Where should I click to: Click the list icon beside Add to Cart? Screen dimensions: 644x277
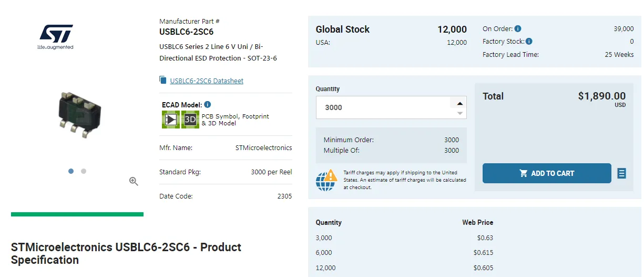point(622,173)
